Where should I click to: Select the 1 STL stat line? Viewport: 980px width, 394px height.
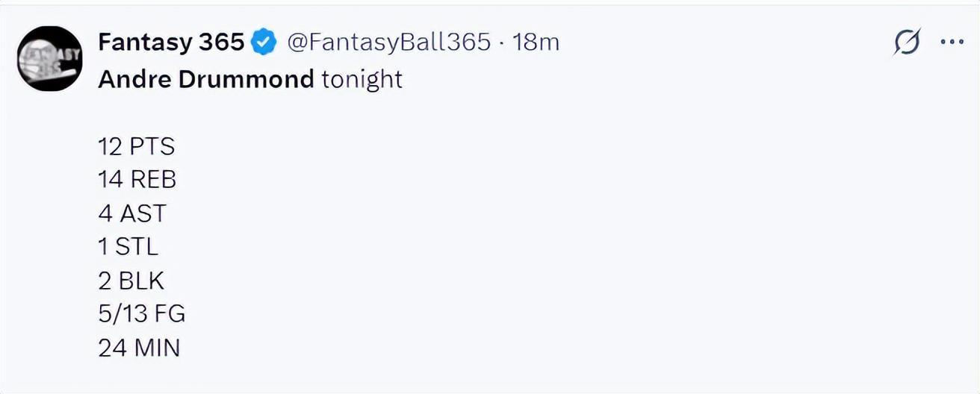pyautogui.click(x=128, y=247)
